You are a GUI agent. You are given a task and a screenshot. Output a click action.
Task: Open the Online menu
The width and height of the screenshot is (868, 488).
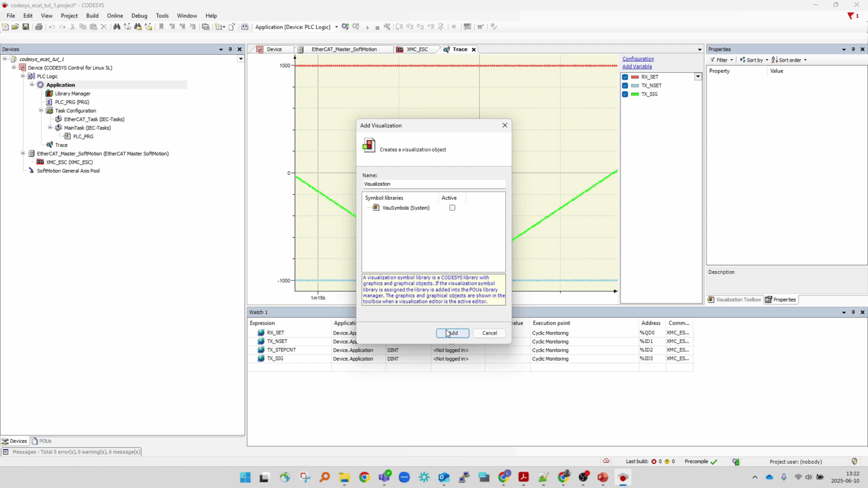(115, 15)
